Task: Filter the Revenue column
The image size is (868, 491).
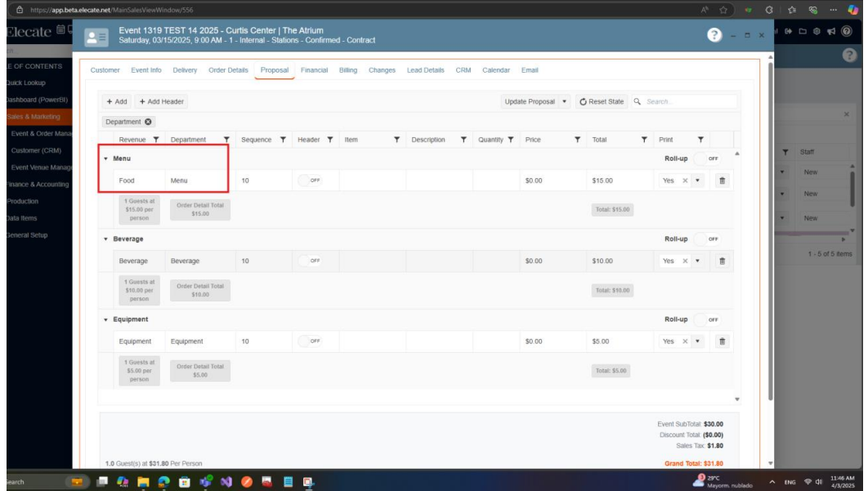Action: 156,140
